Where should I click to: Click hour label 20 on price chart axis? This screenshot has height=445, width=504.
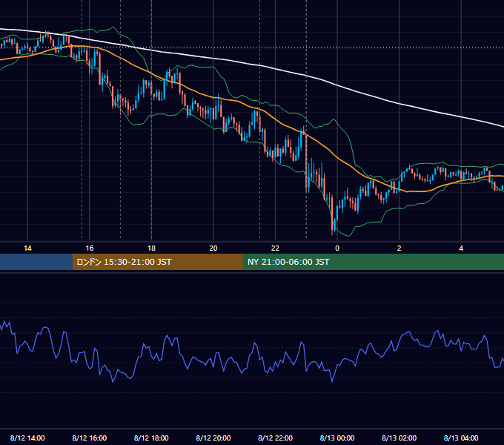[213, 248]
